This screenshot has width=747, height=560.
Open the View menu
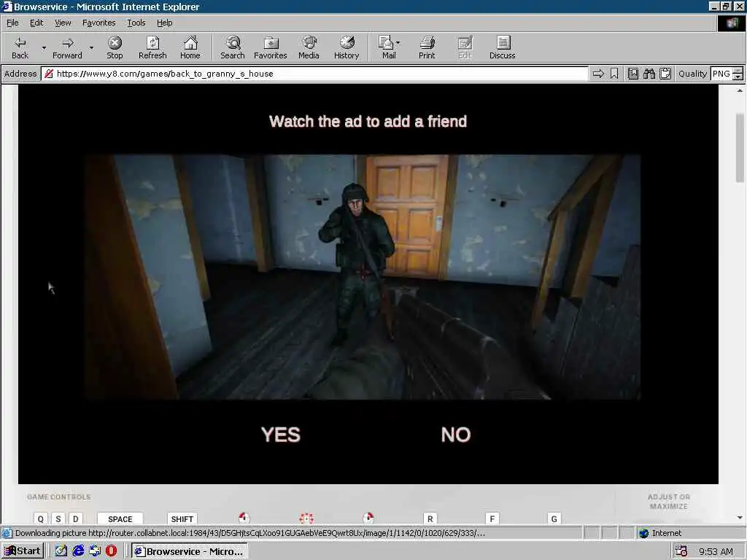click(x=63, y=23)
